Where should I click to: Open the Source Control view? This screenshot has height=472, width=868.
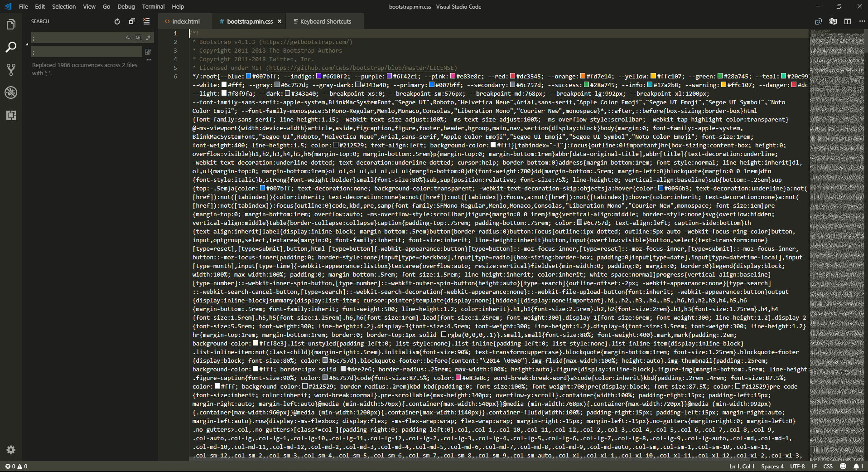point(11,70)
